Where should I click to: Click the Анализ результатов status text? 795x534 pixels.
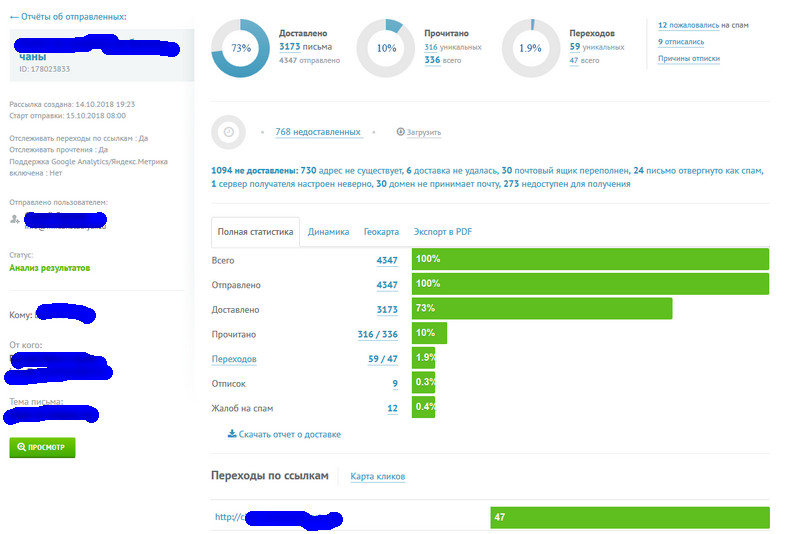[50, 268]
